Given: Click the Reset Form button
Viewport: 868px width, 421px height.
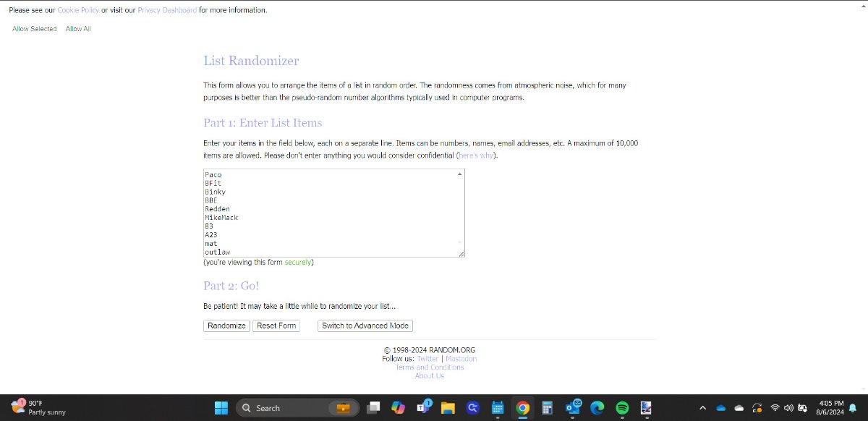Looking at the screenshot, I should pos(276,326).
